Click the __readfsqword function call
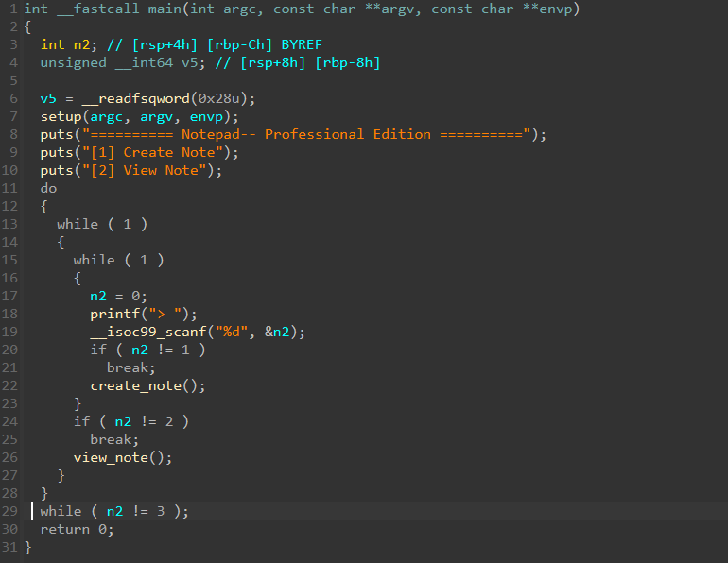Viewport: 728px width, 563px height. click(x=135, y=99)
